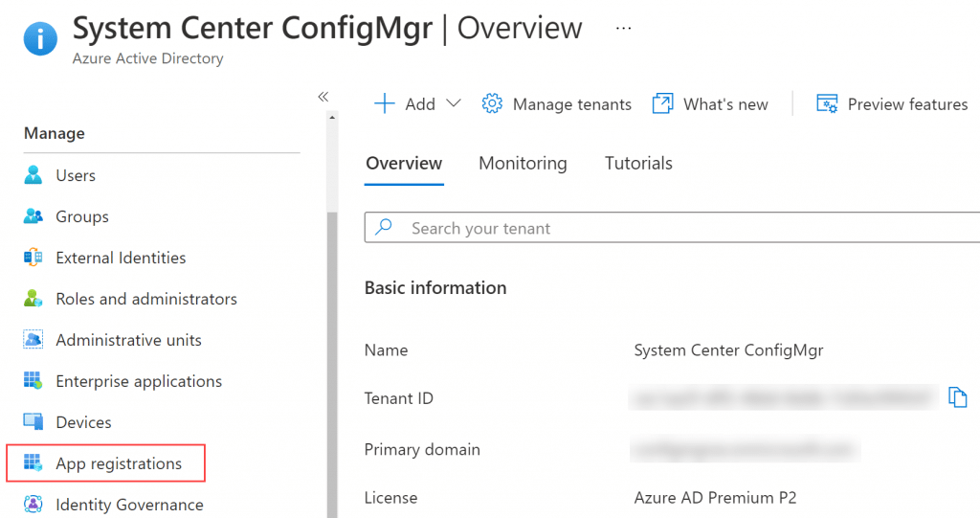Open What's new
The image size is (980, 518).
click(725, 103)
